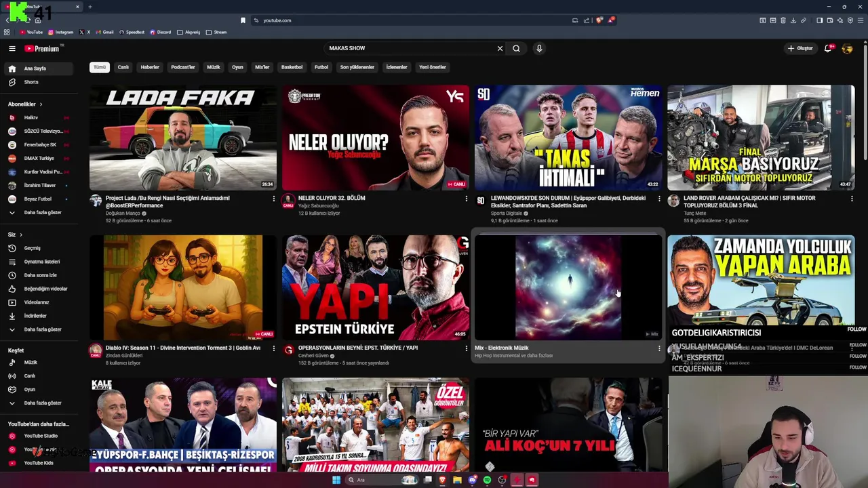Open options menu for Project Lada video

273,199
